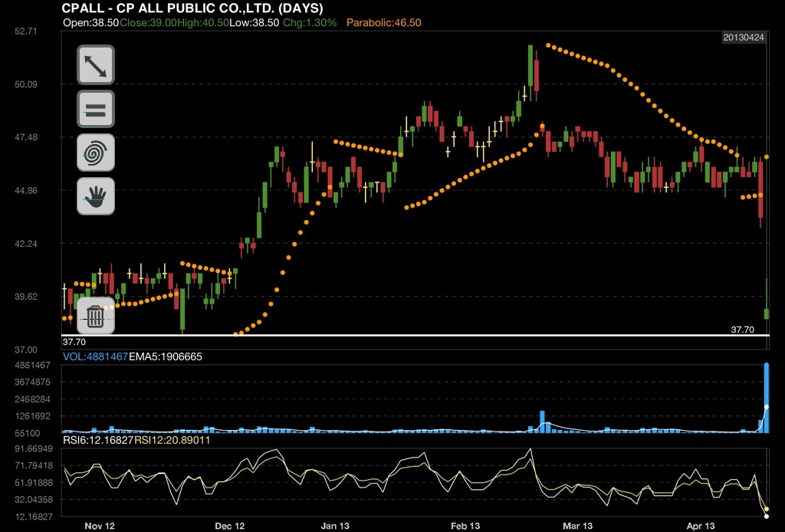Click the 12.16827 RSI axis label
Image resolution: width=785 pixels, height=532 pixels.
coord(33,517)
